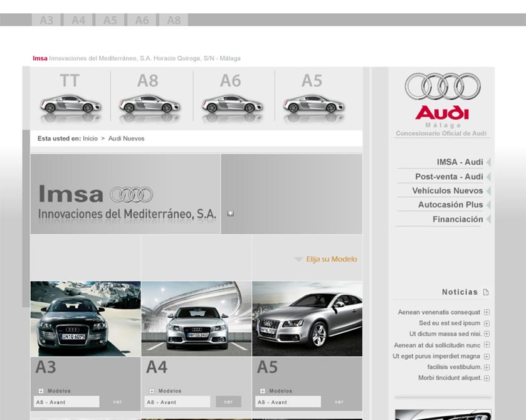Click the Audi four-rings logo
The image size is (526, 420).
[443, 87]
